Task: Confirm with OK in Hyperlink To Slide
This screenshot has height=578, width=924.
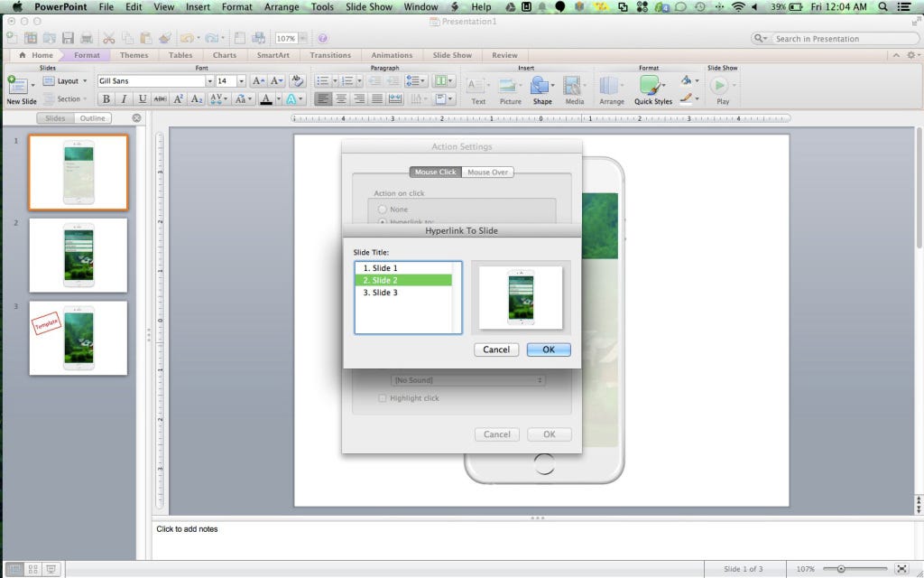Action: (x=549, y=350)
